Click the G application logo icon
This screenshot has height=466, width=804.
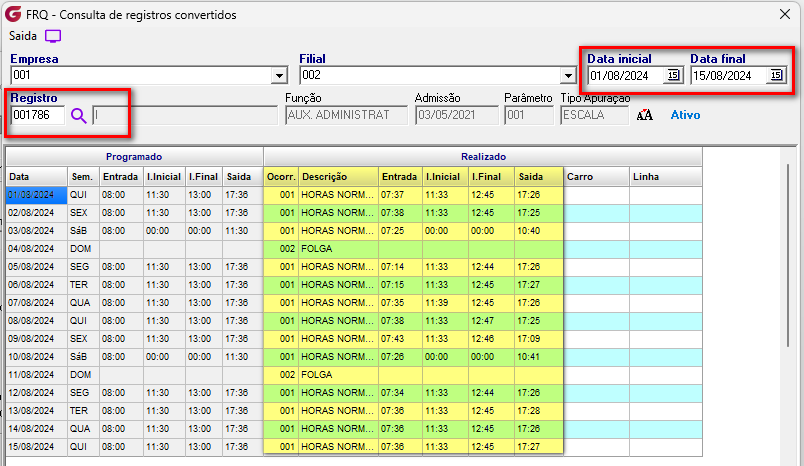click(x=13, y=14)
